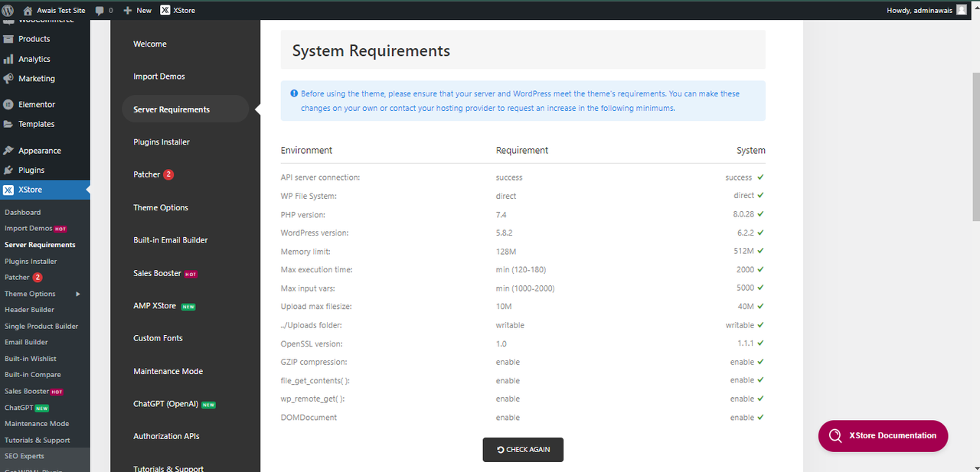The width and height of the screenshot is (980, 472).
Task: Select Authorization APIs tab
Action: coord(166,436)
